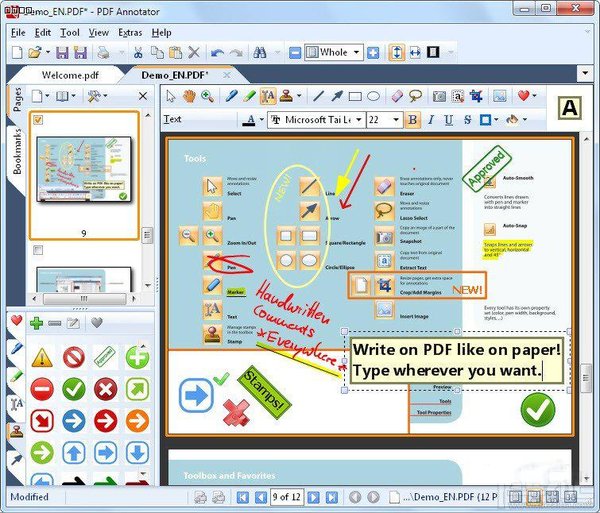This screenshot has height=513, width=600.
Task: Switch to the Bookmarks side tab
Action: click(x=16, y=151)
